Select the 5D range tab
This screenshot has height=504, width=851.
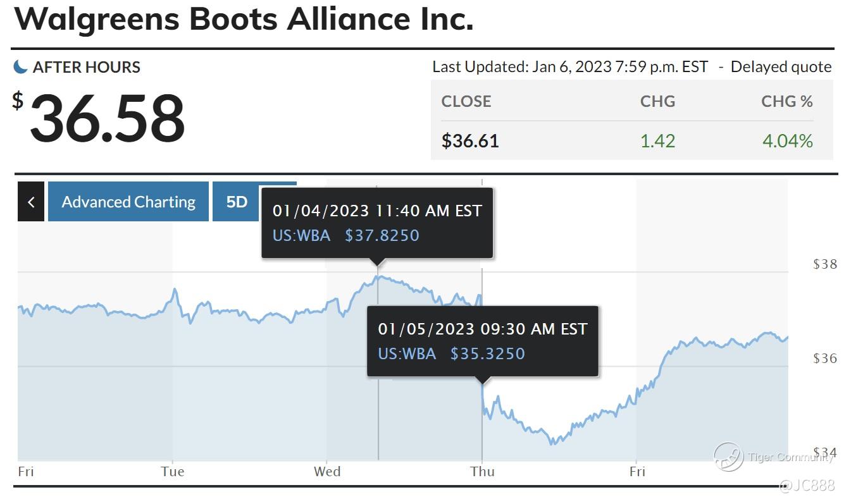pyautogui.click(x=237, y=202)
